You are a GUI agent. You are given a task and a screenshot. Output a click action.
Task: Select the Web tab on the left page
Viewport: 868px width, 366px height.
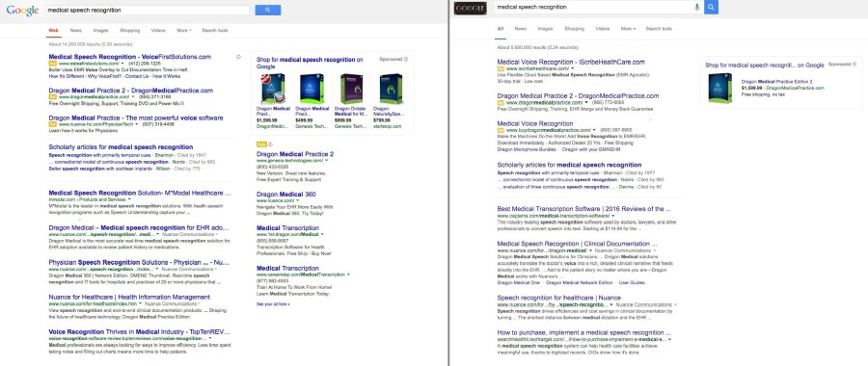click(x=53, y=31)
